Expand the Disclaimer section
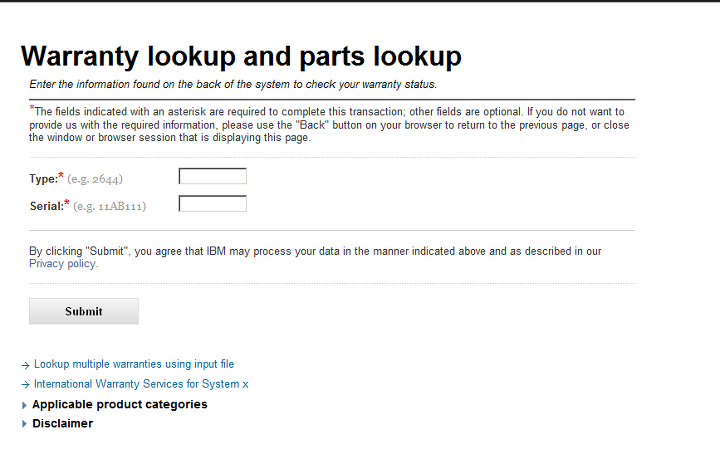The height and width of the screenshot is (454, 720). pyautogui.click(x=62, y=423)
